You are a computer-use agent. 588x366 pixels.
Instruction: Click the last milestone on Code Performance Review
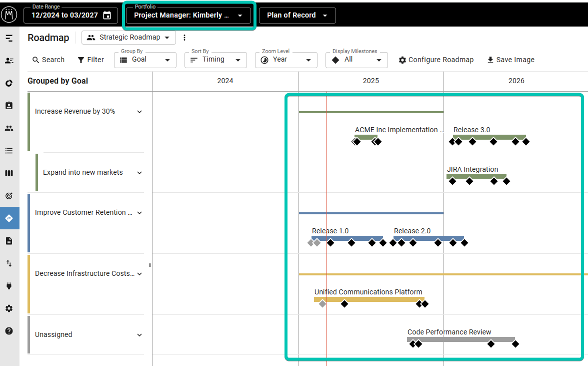pyautogui.click(x=515, y=344)
